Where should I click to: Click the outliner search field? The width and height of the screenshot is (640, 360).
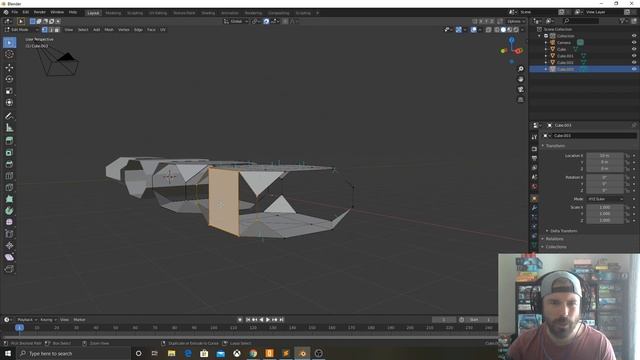click(x=581, y=21)
